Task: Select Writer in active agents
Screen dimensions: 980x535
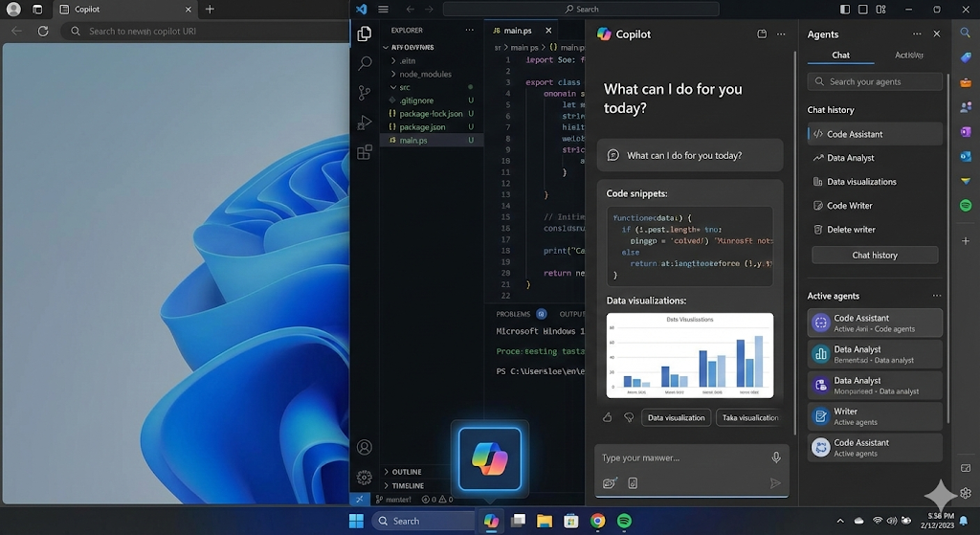Action: (x=875, y=416)
